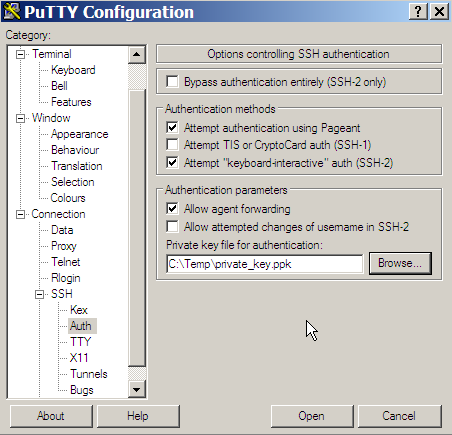
Task: Enable Bypass authentication entirely checkbox
Action: coord(172,82)
